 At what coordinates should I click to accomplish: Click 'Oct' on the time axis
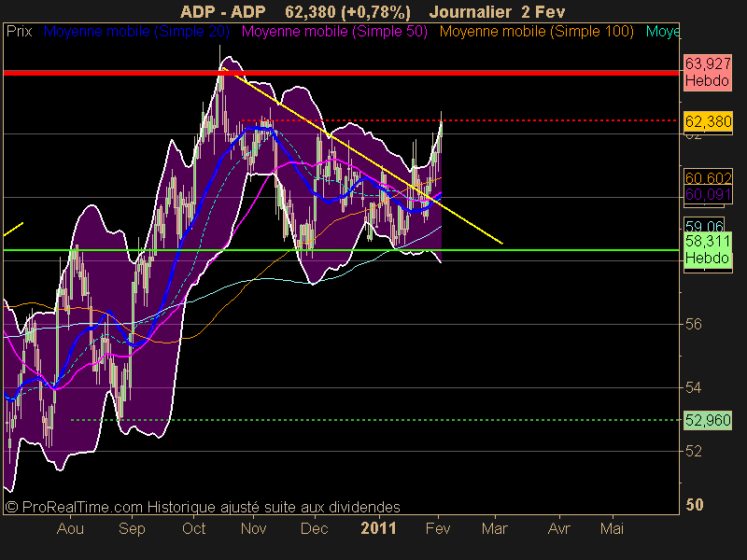tap(193, 528)
